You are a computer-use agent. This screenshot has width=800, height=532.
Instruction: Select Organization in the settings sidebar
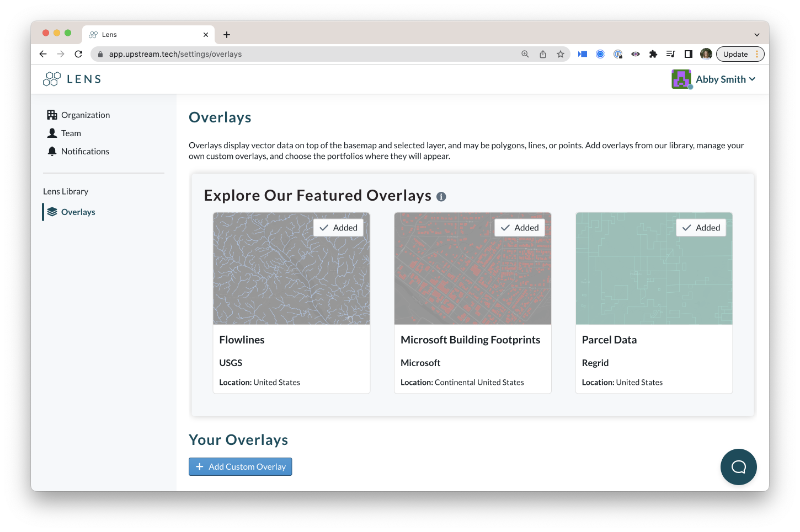86,115
